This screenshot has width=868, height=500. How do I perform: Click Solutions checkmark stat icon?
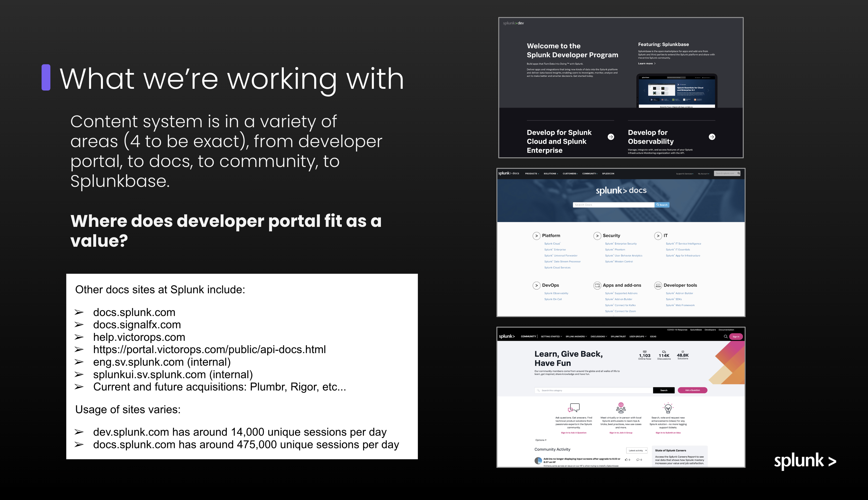tap(683, 351)
